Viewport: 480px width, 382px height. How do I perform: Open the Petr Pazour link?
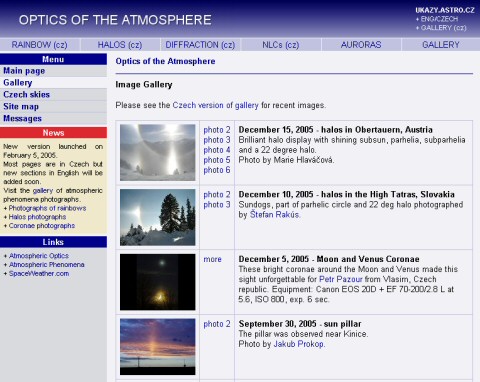pyautogui.click(x=341, y=279)
